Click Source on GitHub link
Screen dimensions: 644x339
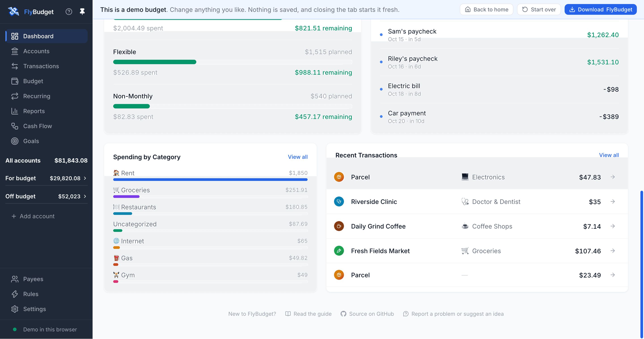[367, 314]
